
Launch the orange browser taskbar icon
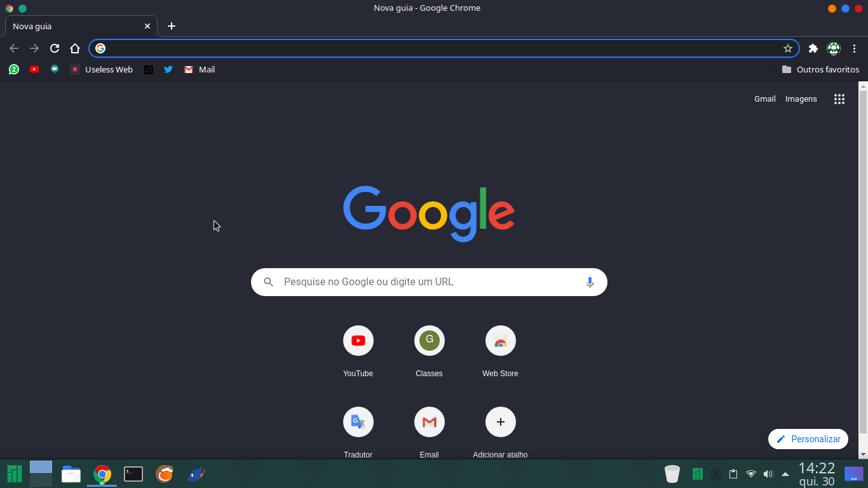click(x=165, y=474)
